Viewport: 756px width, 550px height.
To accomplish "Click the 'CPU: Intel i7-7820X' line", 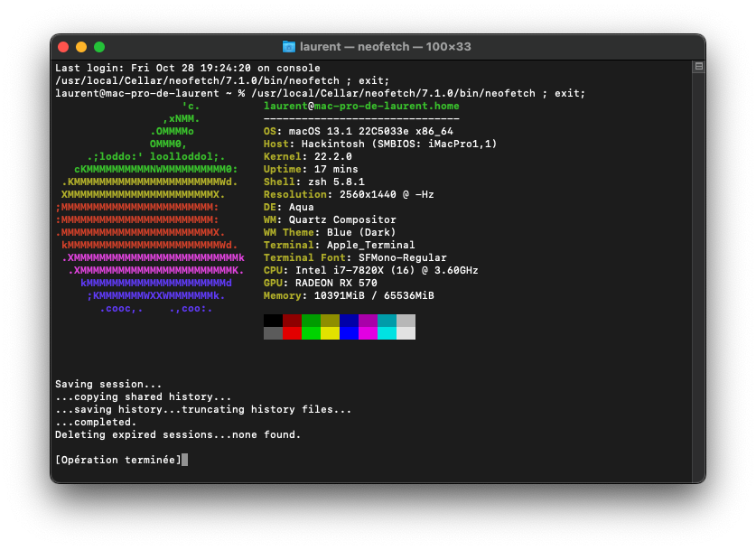I will pos(370,270).
